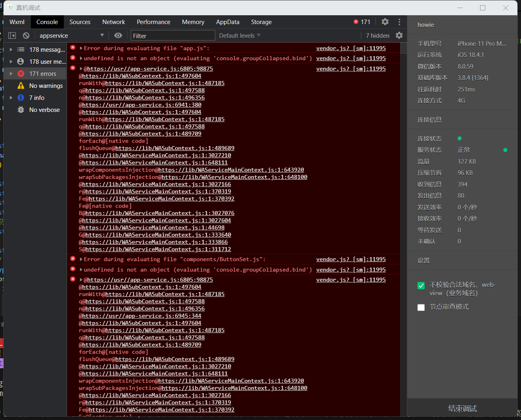
Task: Open the Sources tab
Action: click(80, 22)
